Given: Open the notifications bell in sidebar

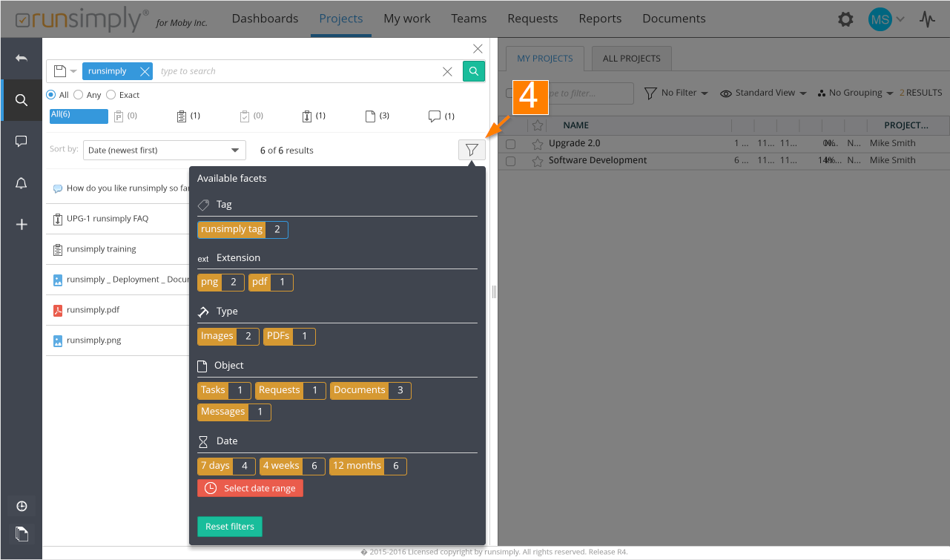Looking at the screenshot, I should click(x=22, y=184).
